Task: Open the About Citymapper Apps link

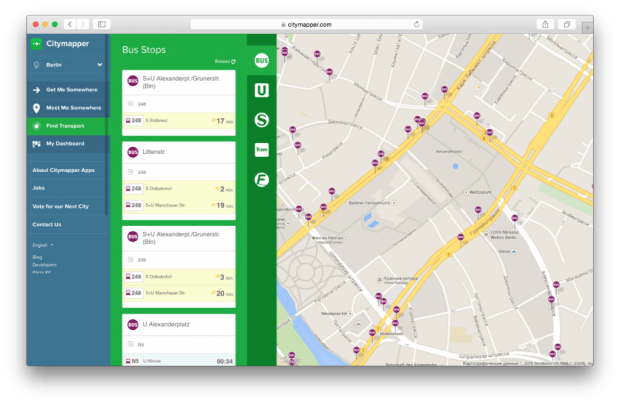Action: (x=66, y=170)
